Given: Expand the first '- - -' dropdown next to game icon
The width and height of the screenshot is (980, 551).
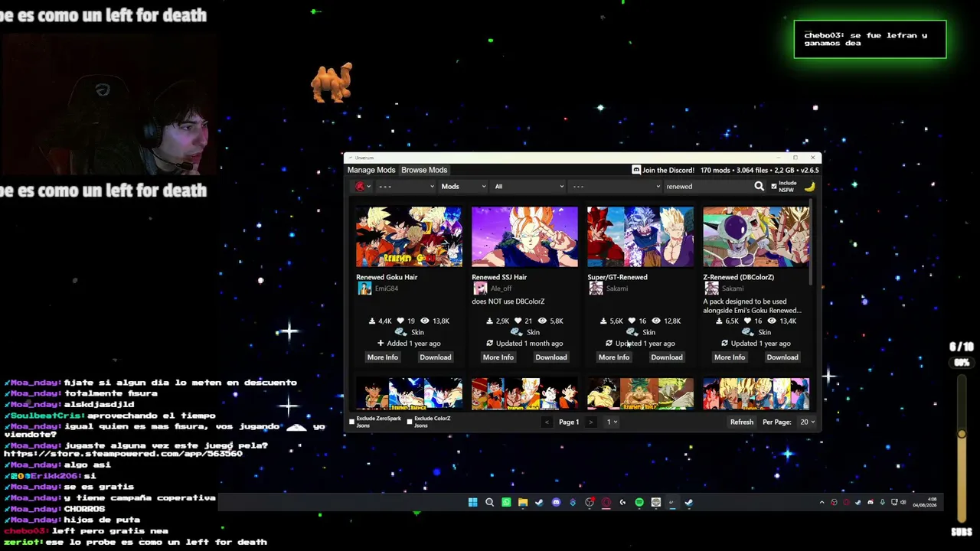Looking at the screenshot, I should coord(405,186).
